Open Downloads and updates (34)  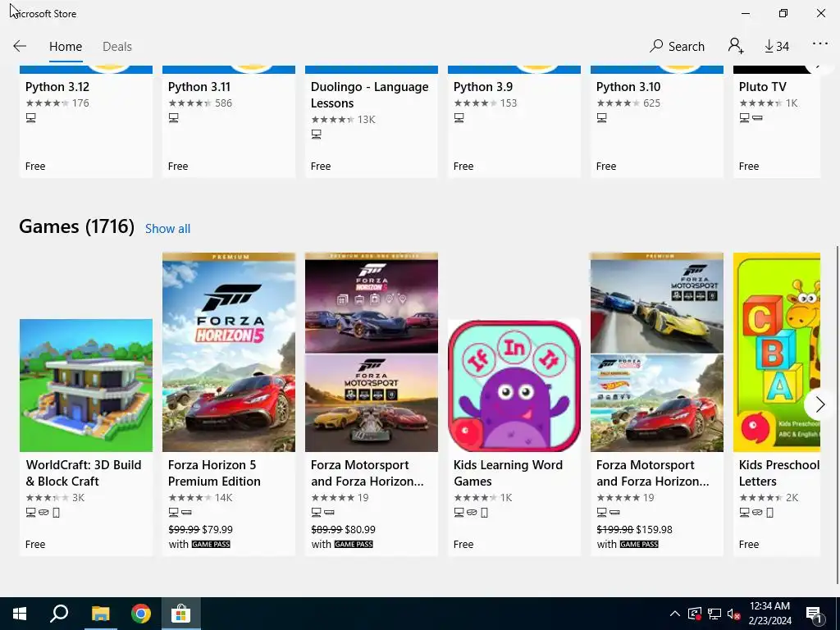pyautogui.click(x=777, y=47)
